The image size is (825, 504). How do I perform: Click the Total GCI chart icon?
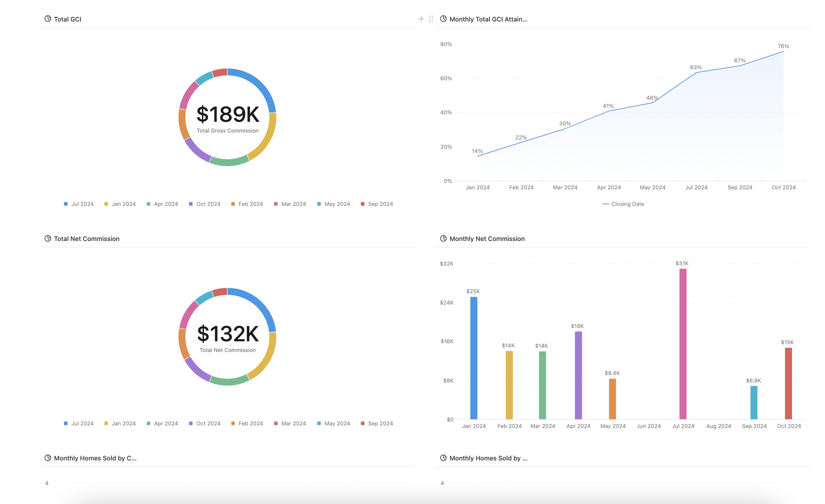(48, 19)
